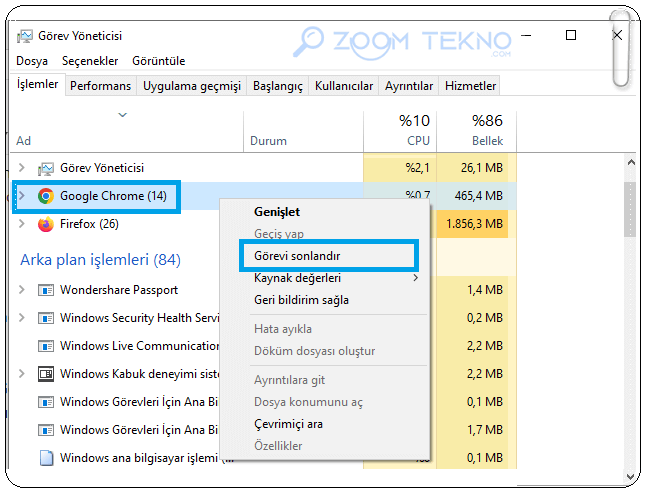The height and width of the screenshot is (493, 646).
Task: Open the Seçenekler menu
Action: pyautogui.click(x=90, y=61)
